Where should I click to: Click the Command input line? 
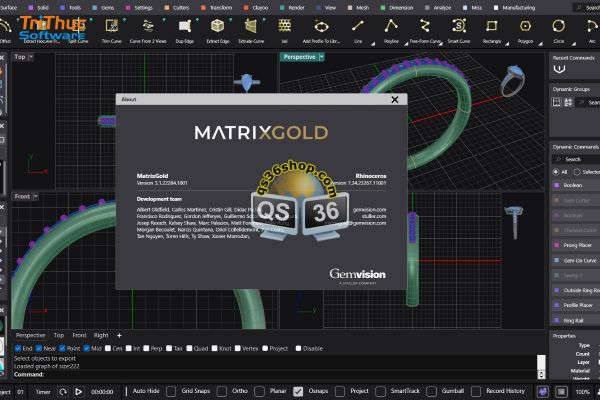coord(274,375)
